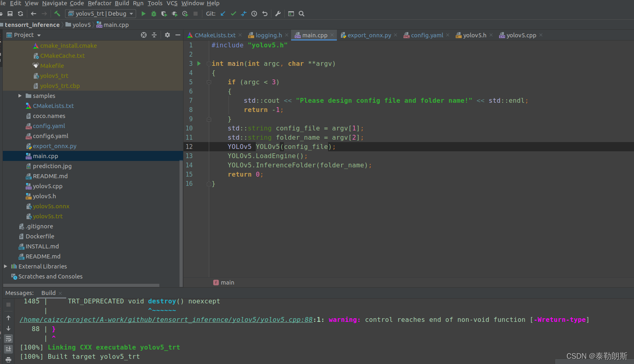Click the Reload from disk icon
The height and width of the screenshot is (364, 634).
click(x=20, y=14)
